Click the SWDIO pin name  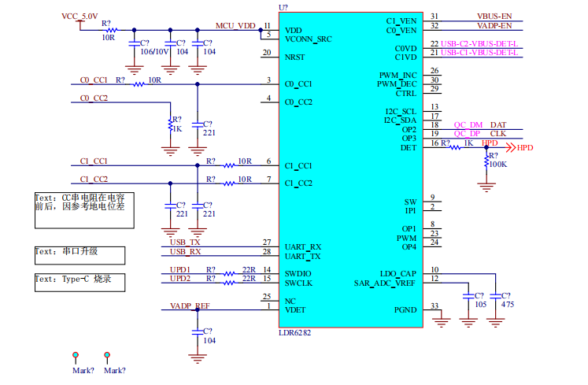[298, 274]
